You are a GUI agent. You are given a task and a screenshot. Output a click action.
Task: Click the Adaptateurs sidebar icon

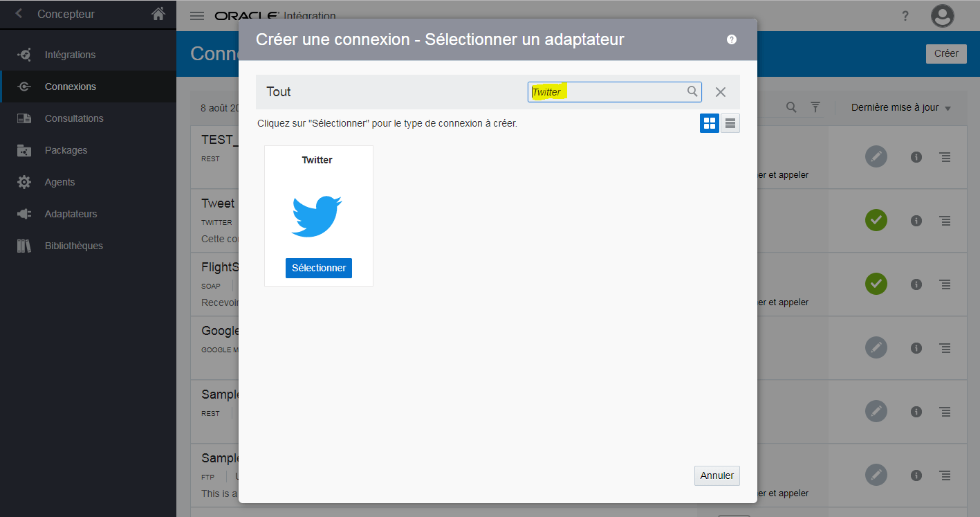tap(26, 214)
